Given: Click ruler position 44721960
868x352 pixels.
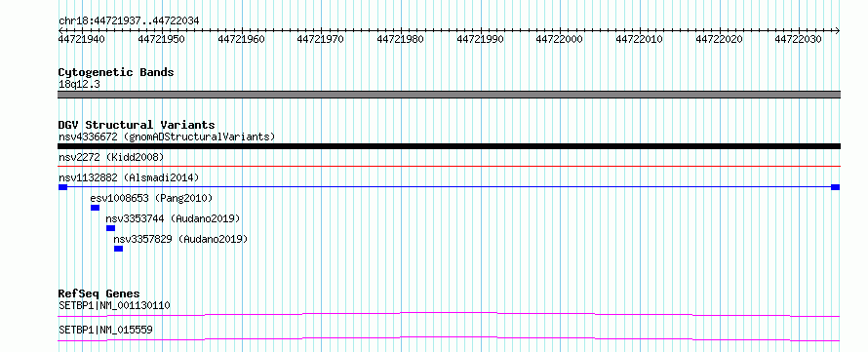Looking at the screenshot, I should coord(241,39).
